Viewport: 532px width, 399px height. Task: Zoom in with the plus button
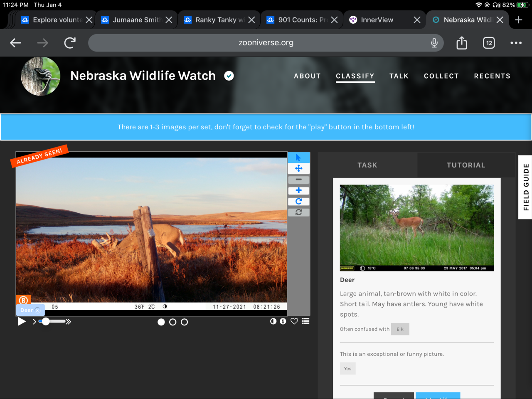[x=298, y=190]
